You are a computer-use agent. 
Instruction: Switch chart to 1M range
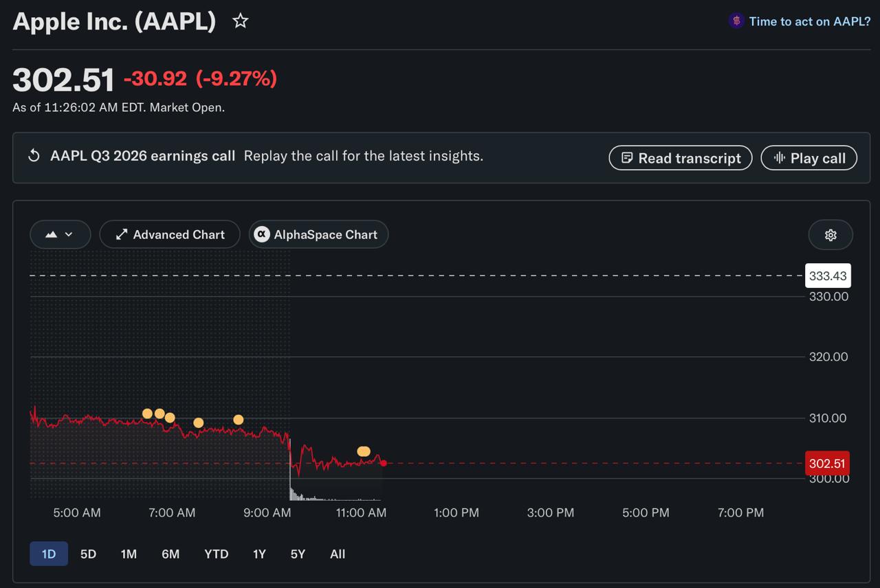pyautogui.click(x=129, y=554)
